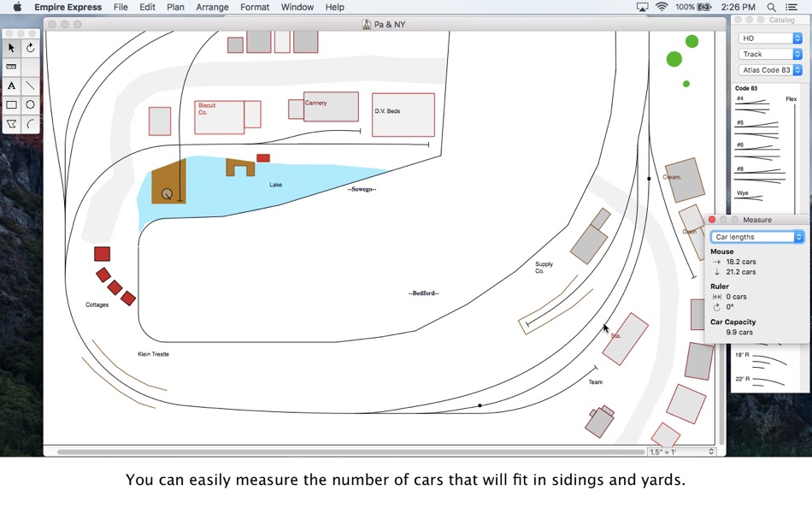Select the large red square above the Cottages

point(102,254)
